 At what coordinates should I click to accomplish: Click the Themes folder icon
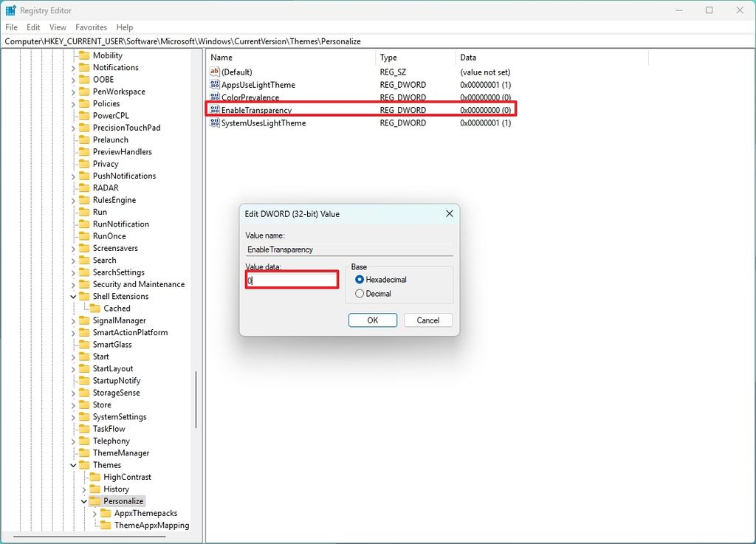click(85, 464)
